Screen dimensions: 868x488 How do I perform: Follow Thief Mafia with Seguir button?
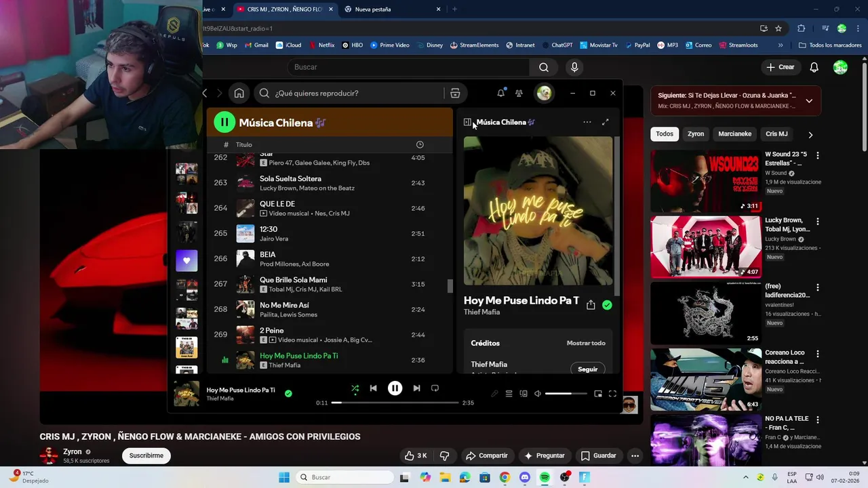coord(587,369)
